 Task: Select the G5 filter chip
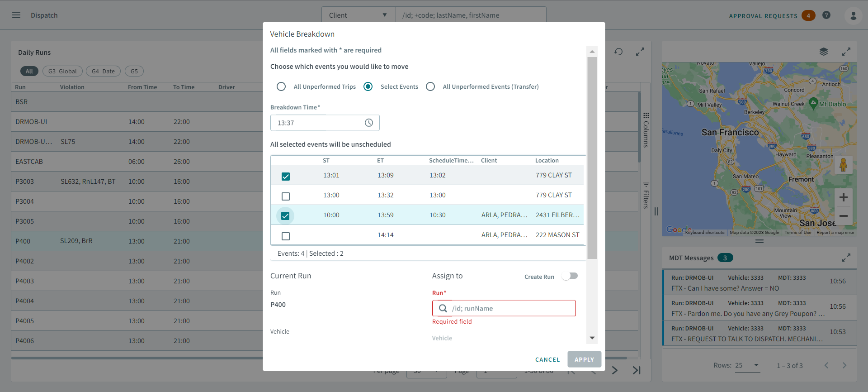[134, 71]
